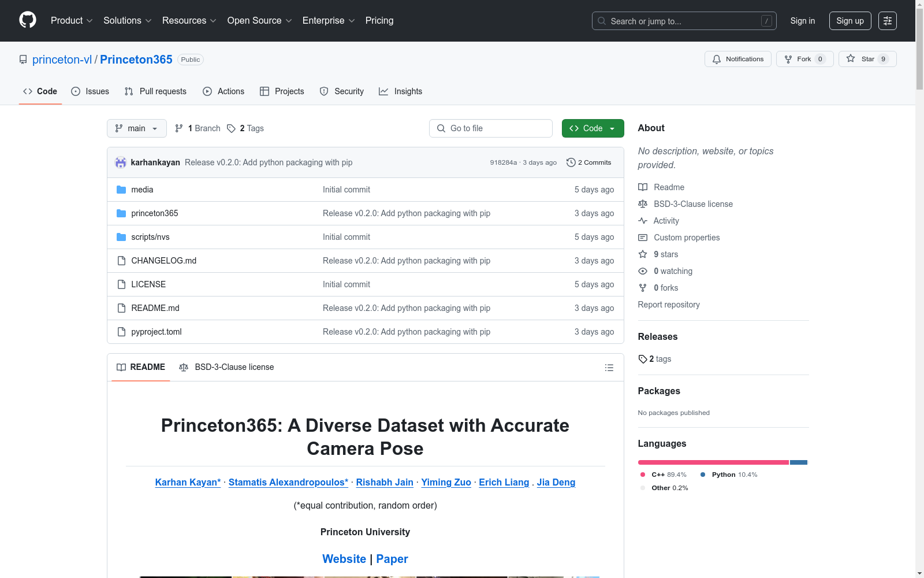
Task: Click the Paper link in README
Action: pyautogui.click(x=392, y=559)
